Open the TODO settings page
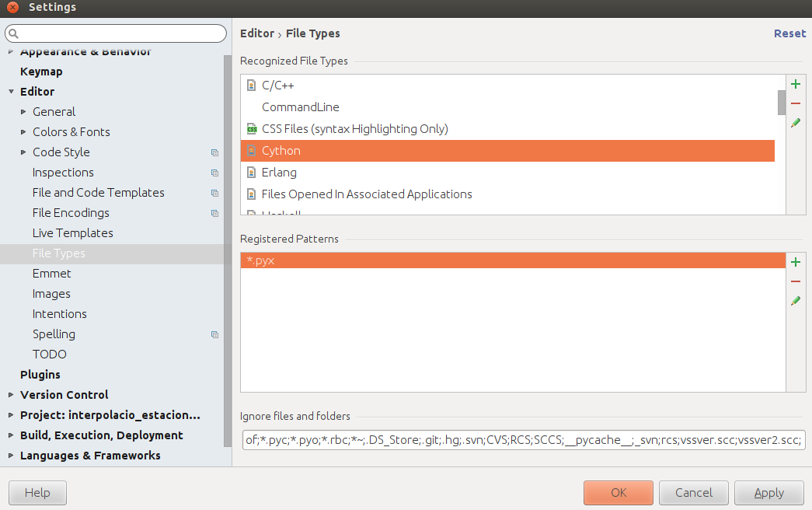 tap(50, 354)
